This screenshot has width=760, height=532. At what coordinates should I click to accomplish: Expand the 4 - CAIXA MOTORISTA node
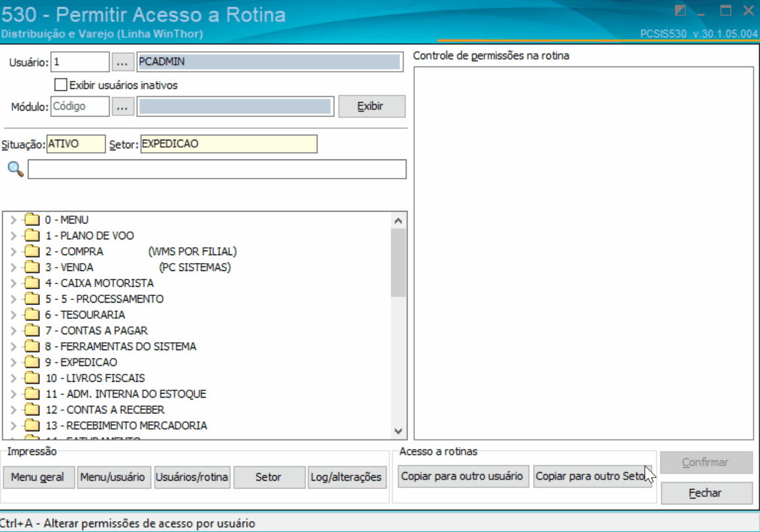coord(14,283)
